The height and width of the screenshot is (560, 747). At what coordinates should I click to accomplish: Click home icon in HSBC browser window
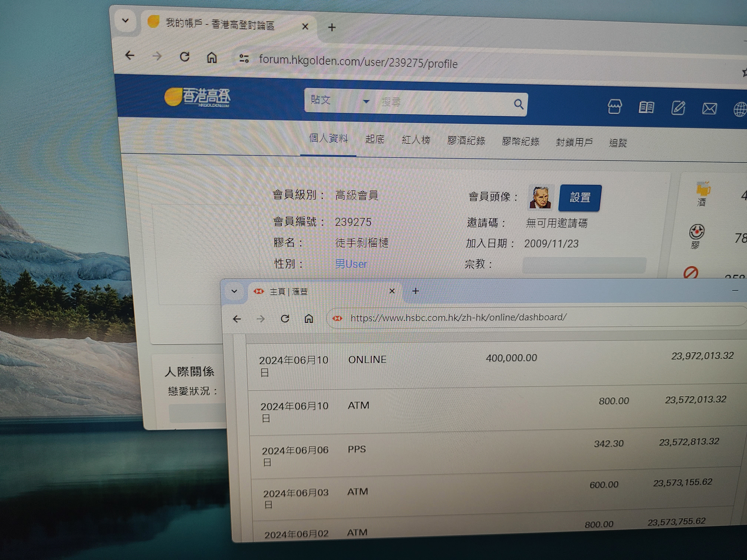309,319
